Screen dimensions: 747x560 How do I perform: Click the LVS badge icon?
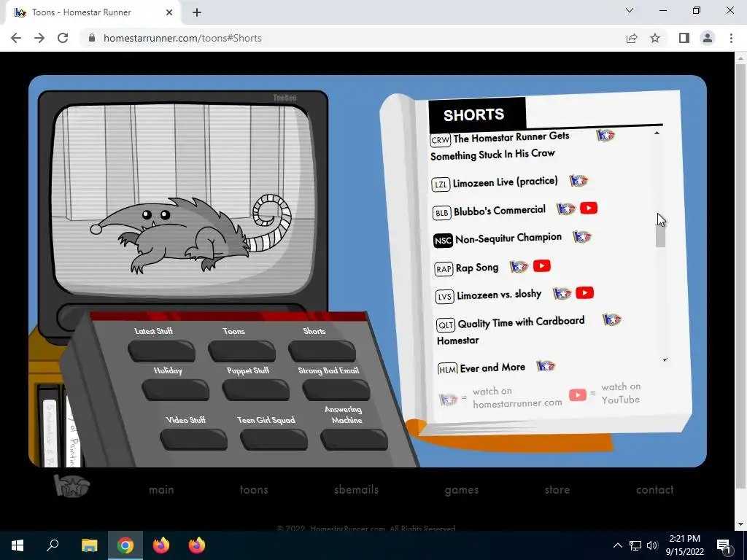pyautogui.click(x=445, y=297)
